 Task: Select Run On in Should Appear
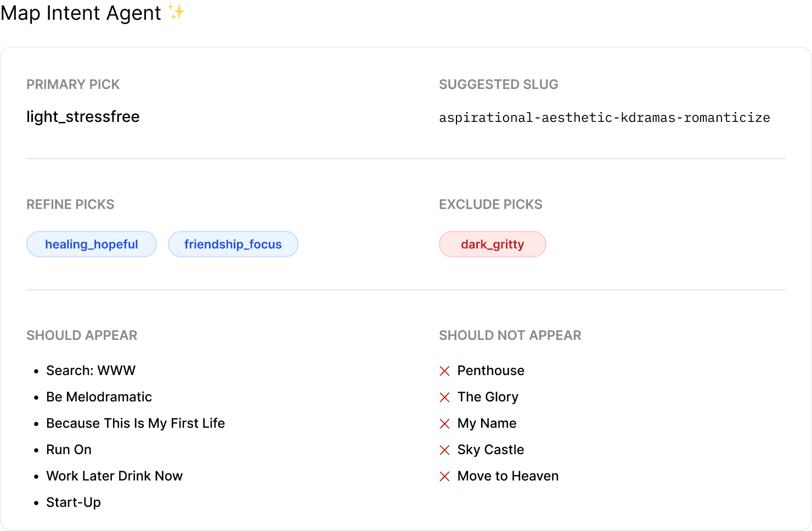pos(69,450)
